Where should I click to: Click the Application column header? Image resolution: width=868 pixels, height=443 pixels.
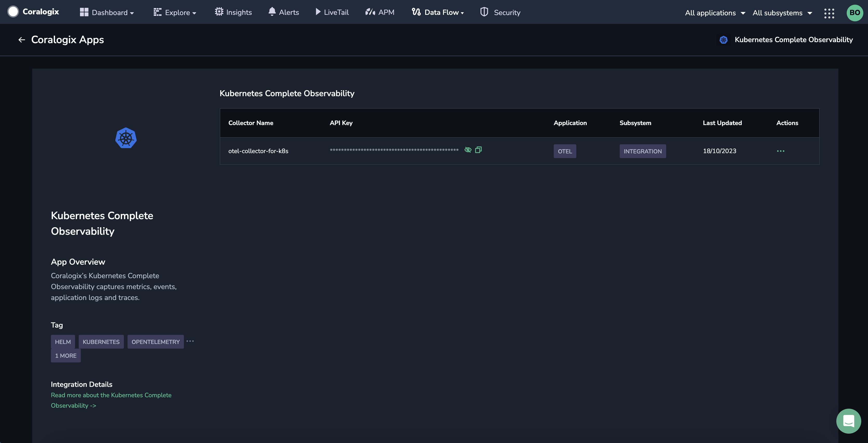(570, 123)
